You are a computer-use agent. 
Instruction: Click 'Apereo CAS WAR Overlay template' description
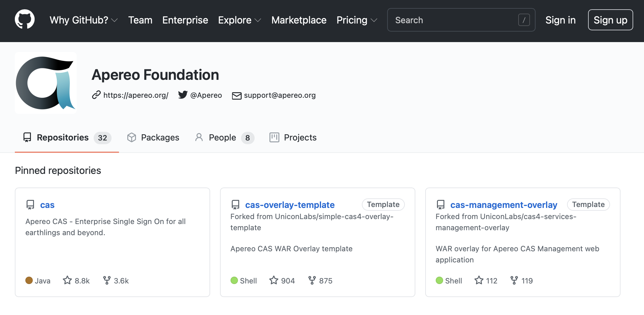pos(291,249)
